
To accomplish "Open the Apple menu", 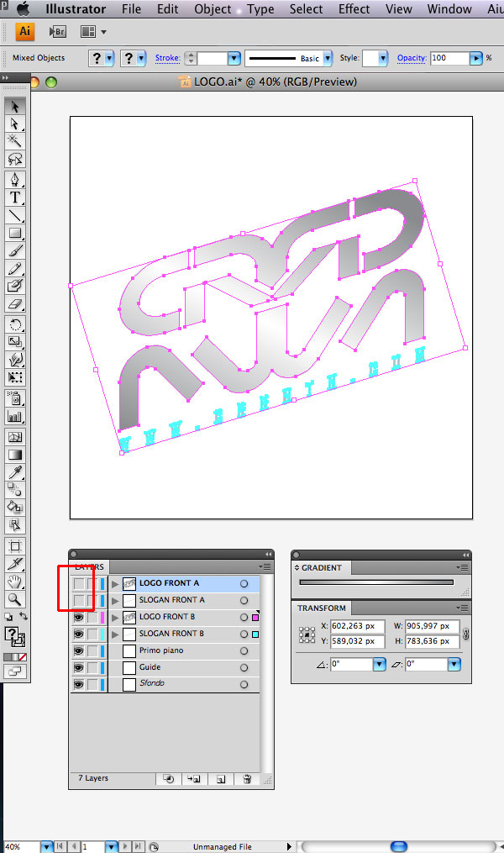I will [x=24, y=8].
